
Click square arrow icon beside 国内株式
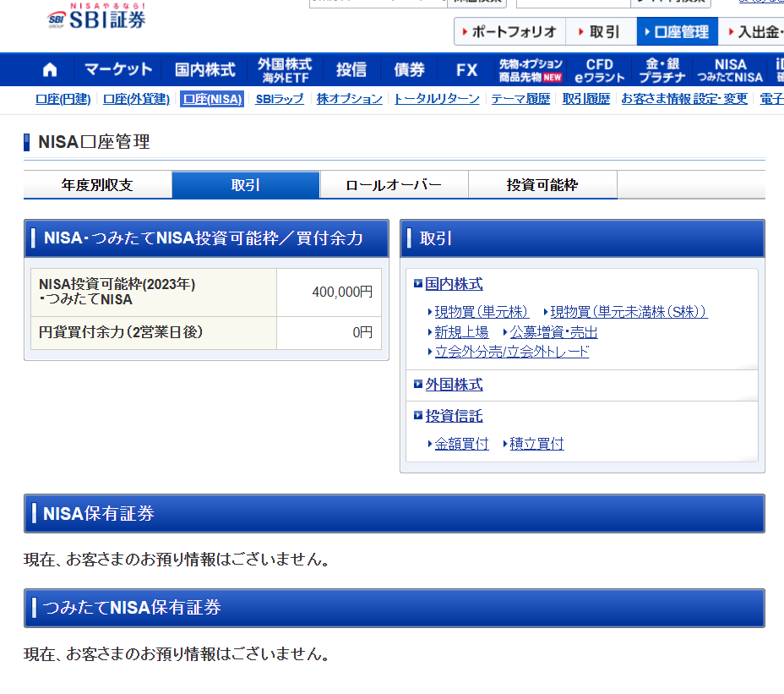[x=418, y=284]
